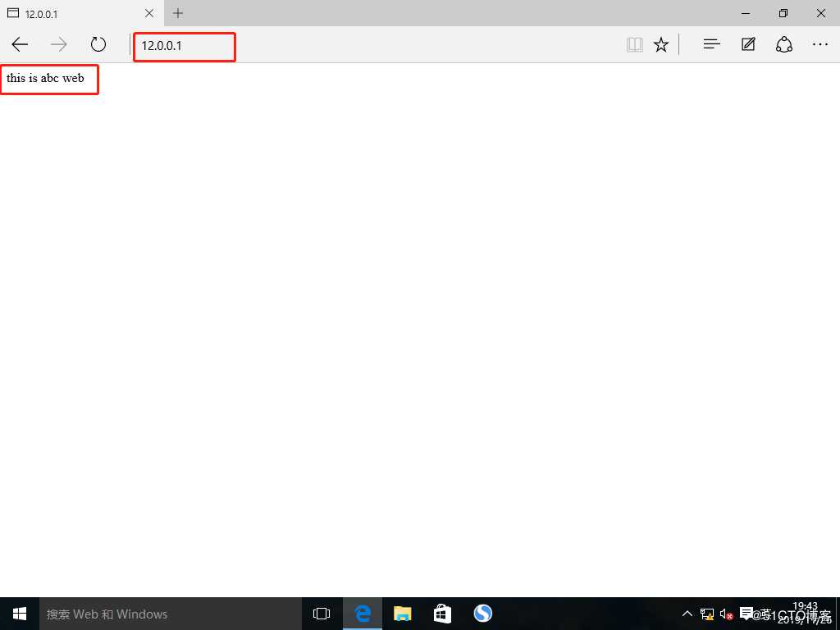Viewport: 840px width, 630px height.
Task: Click the Windows search box
Action: point(171,614)
